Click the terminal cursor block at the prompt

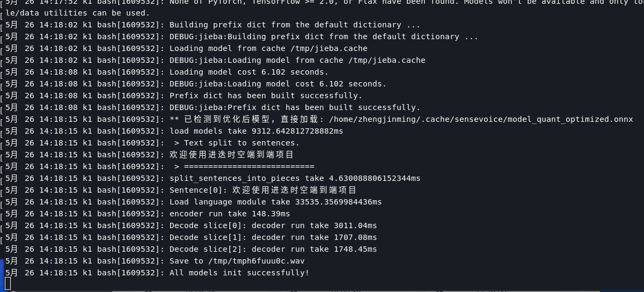[8, 283]
